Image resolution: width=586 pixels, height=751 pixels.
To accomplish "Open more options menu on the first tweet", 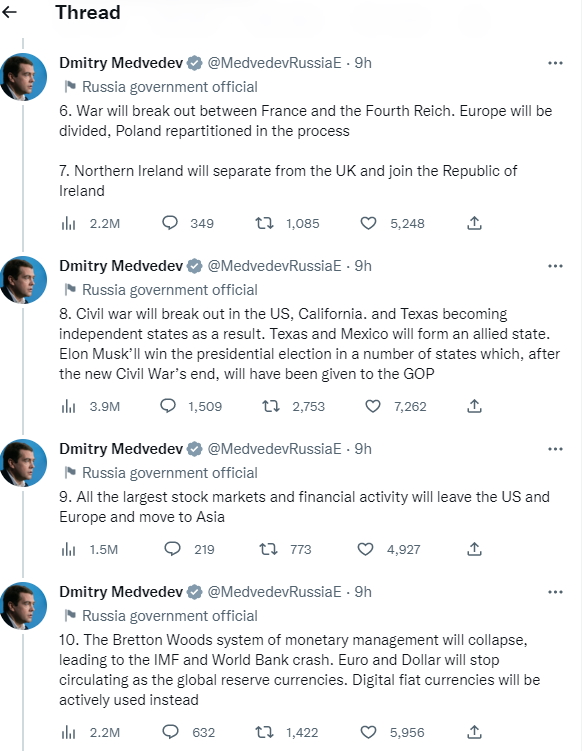I will coord(555,63).
